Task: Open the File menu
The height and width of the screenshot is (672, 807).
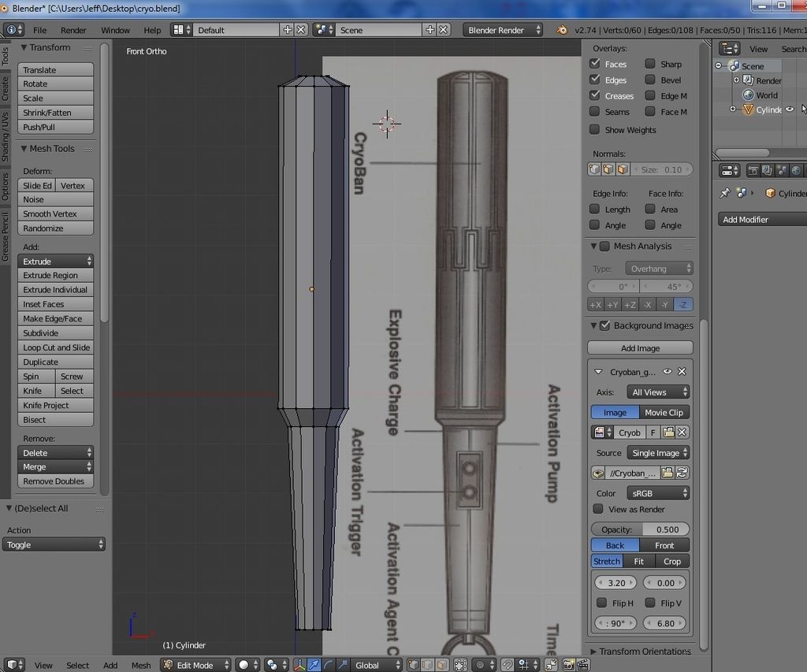Action: pyautogui.click(x=39, y=30)
